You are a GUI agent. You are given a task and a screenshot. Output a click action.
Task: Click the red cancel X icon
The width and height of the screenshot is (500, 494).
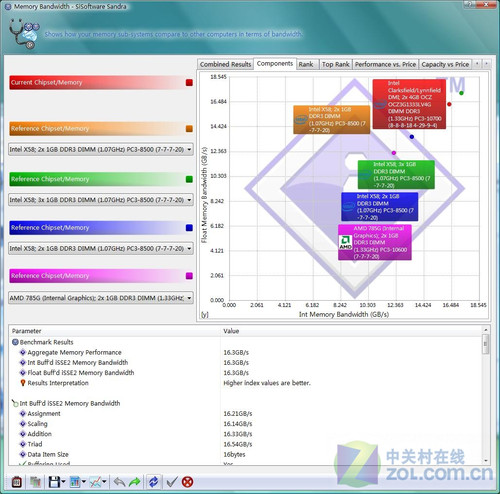[188, 482]
